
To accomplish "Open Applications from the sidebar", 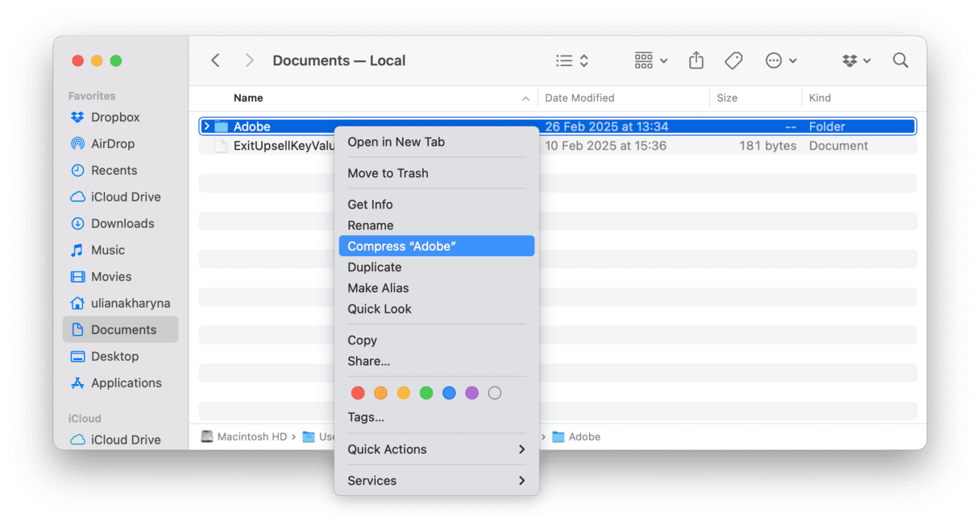I will [x=126, y=383].
